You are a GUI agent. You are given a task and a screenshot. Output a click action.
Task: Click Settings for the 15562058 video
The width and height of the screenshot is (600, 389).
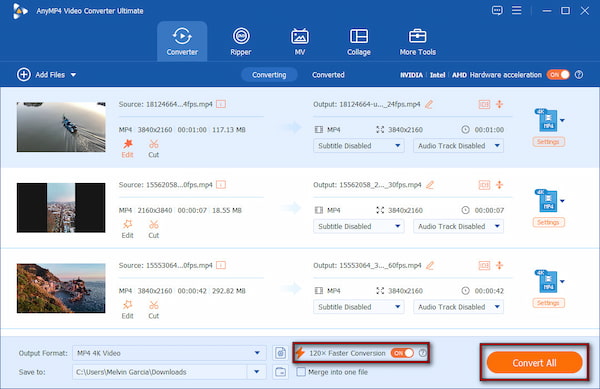tap(548, 222)
